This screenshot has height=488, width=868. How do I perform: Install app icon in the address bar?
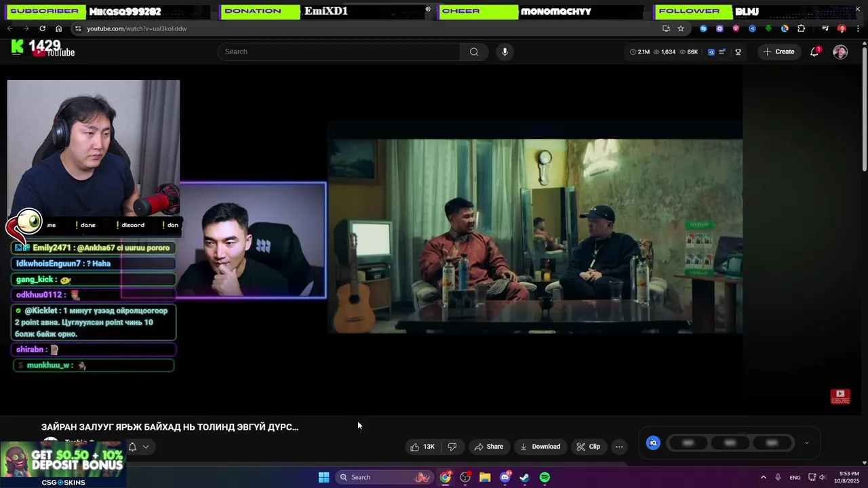click(666, 28)
